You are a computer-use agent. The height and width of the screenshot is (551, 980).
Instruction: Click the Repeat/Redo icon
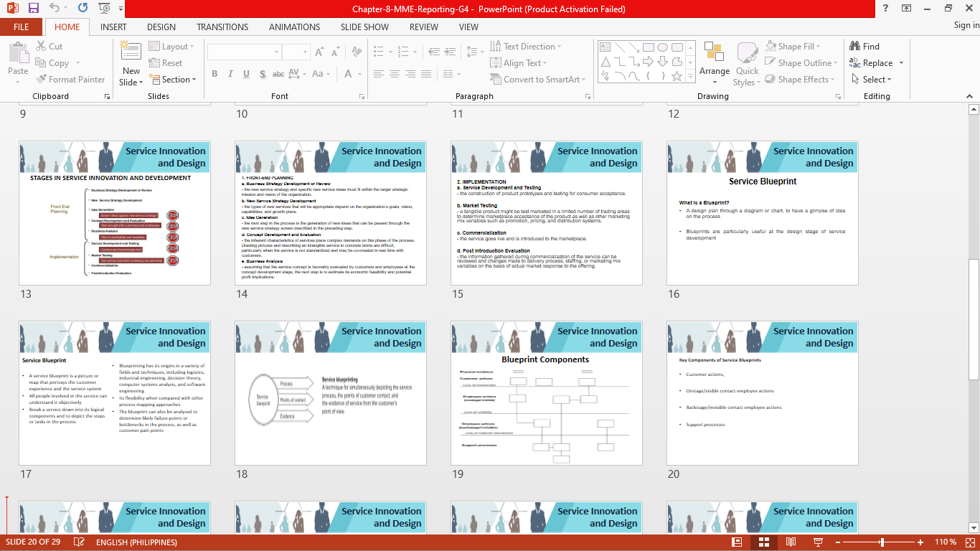(x=83, y=9)
